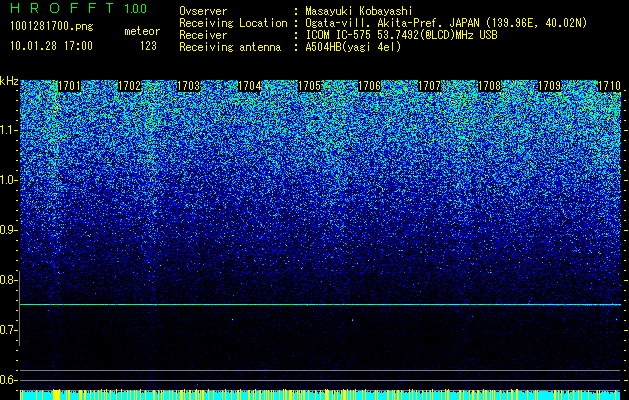This screenshot has height=400, width=629.
Task: Click the 1.1 frequency axis label
Action: 8,130
